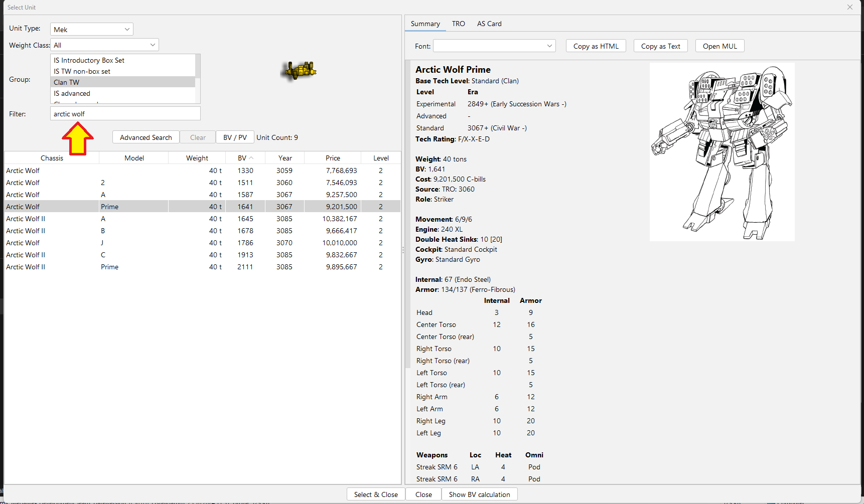
Task: Click the Arctic Wolf Prime artwork
Action: pos(722,152)
